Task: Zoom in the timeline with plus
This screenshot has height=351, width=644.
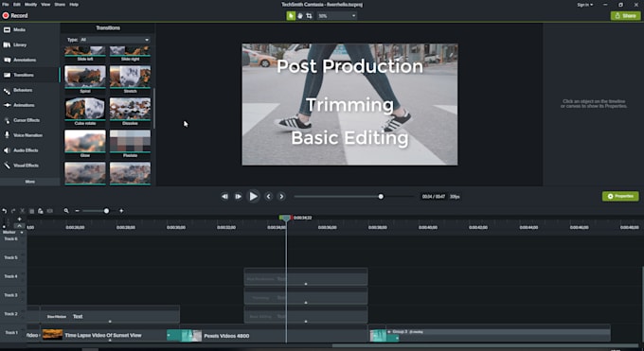Action: 121,211
